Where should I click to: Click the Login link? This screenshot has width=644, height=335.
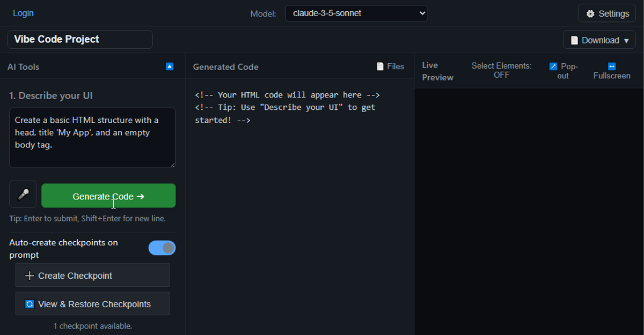23,13
